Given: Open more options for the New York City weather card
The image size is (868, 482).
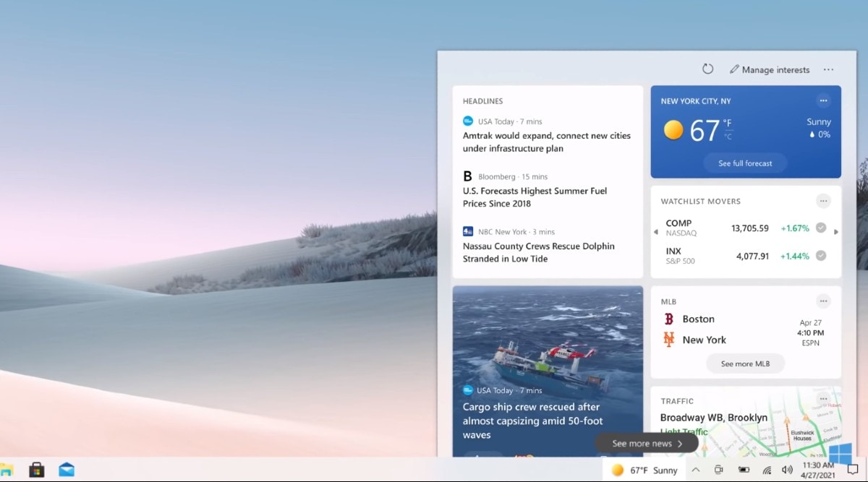Looking at the screenshot, I should coord(823,100).
